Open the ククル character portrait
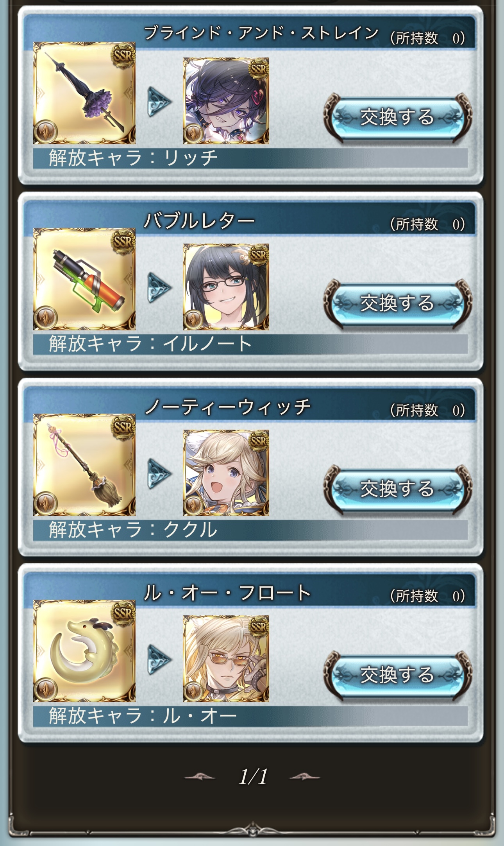The image size is (504, 846). [x=226, y=473]
